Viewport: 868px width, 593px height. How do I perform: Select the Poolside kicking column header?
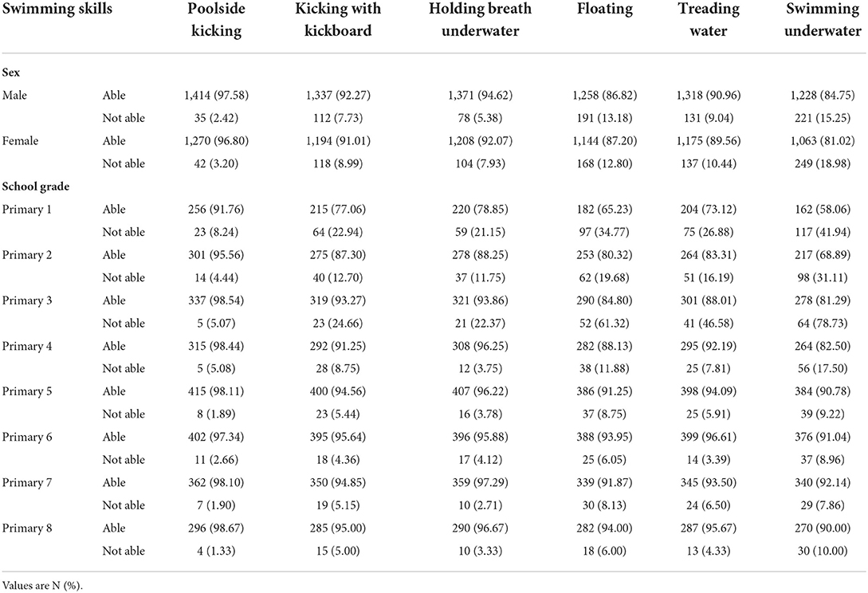pos(217,19)
